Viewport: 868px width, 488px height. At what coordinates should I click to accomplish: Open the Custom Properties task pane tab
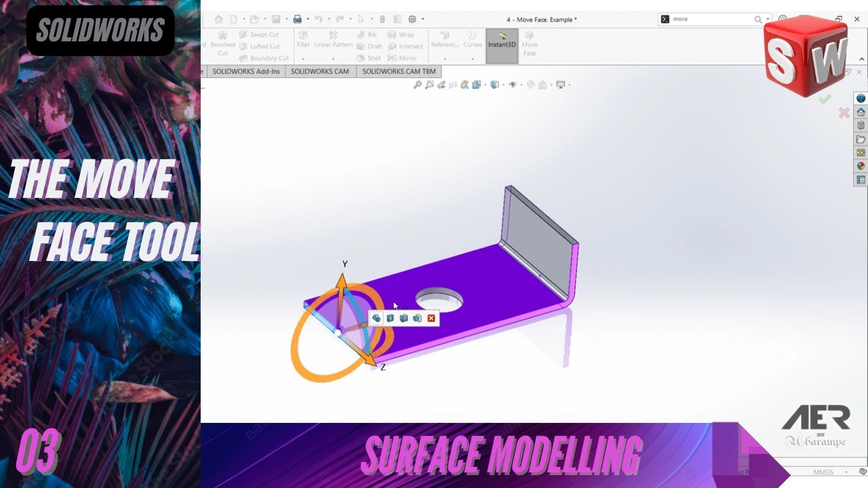861,180
